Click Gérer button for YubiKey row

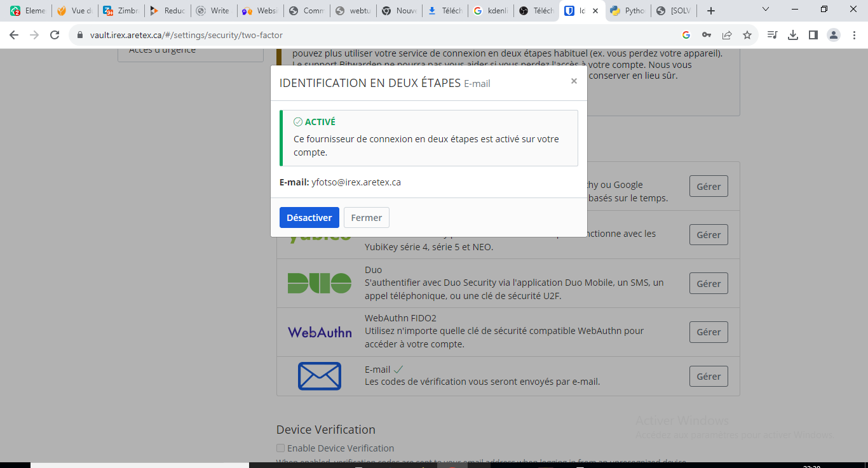pos(709,234)
